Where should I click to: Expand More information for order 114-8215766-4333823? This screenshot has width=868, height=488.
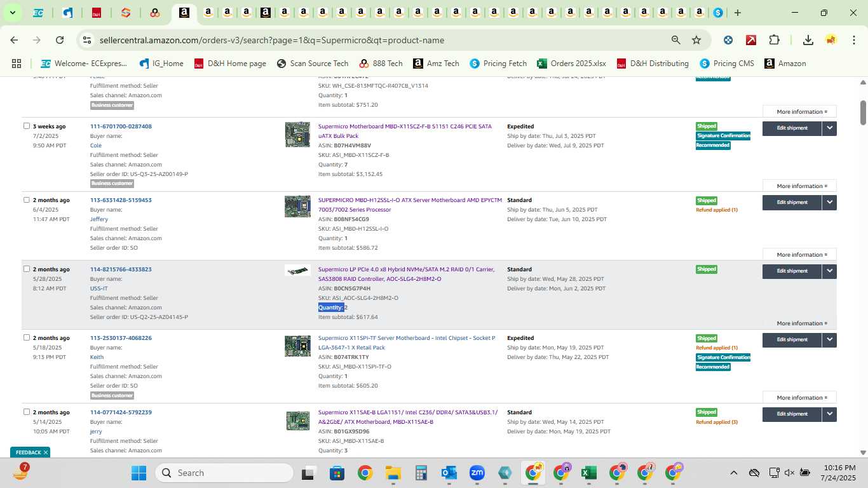799,323
